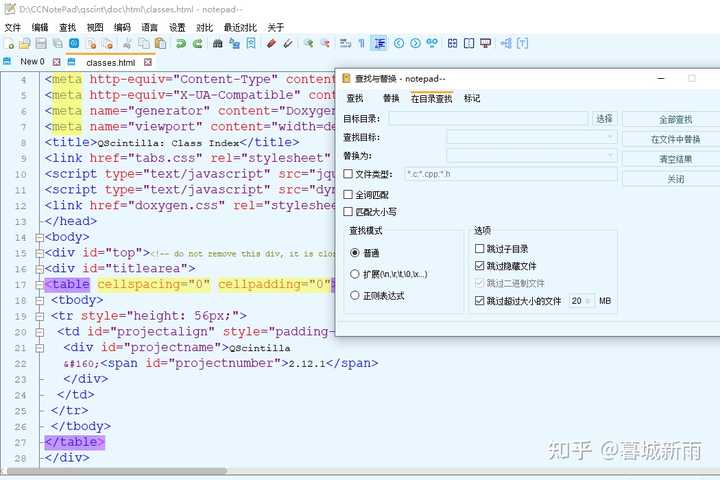Save file with the floppy disk icon
Viewport: 720px width, 480px height.
[41, 44]
